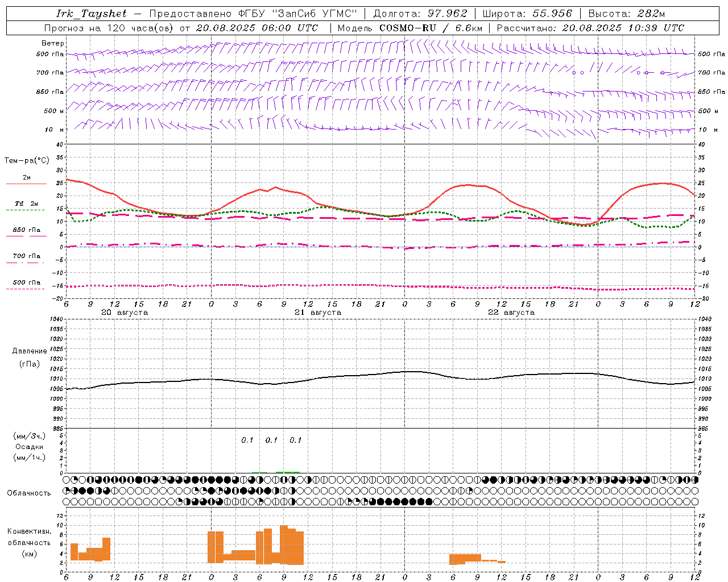Click the station title Irk_Tayshet
Viewport: 728px width, 582px height.
pos(92,14)
